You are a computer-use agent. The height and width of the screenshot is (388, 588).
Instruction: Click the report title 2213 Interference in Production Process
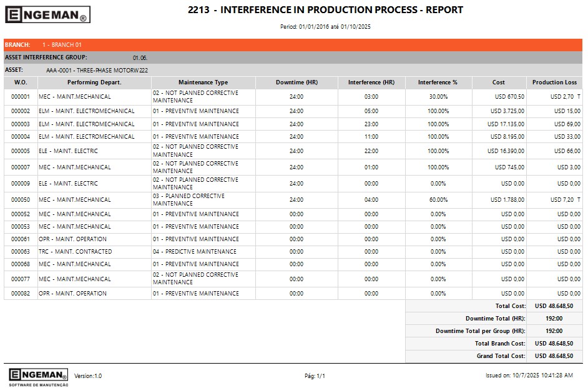[x=325, y=10]
